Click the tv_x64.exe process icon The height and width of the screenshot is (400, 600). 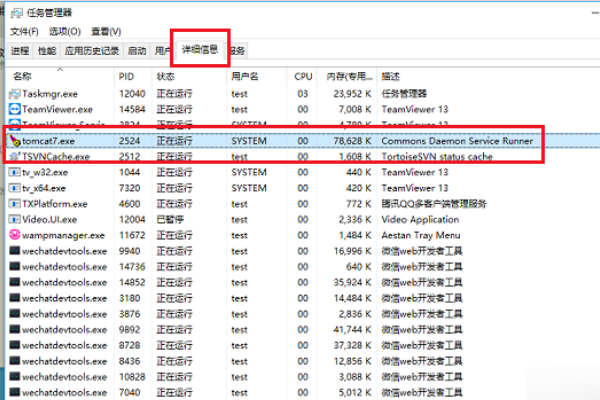coord(15,188)
